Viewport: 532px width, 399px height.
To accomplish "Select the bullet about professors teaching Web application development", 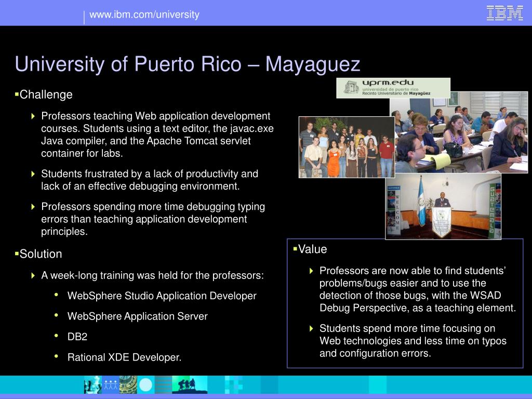I will pos(157,135).
